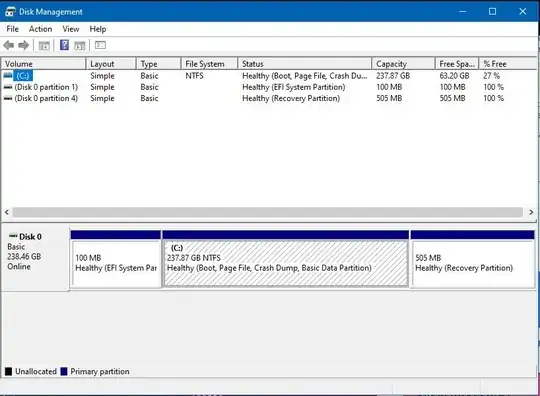Viewport: 540px width, 396px height.
Task: Click the blue Primary partition legend swatch
Action: 64,372
